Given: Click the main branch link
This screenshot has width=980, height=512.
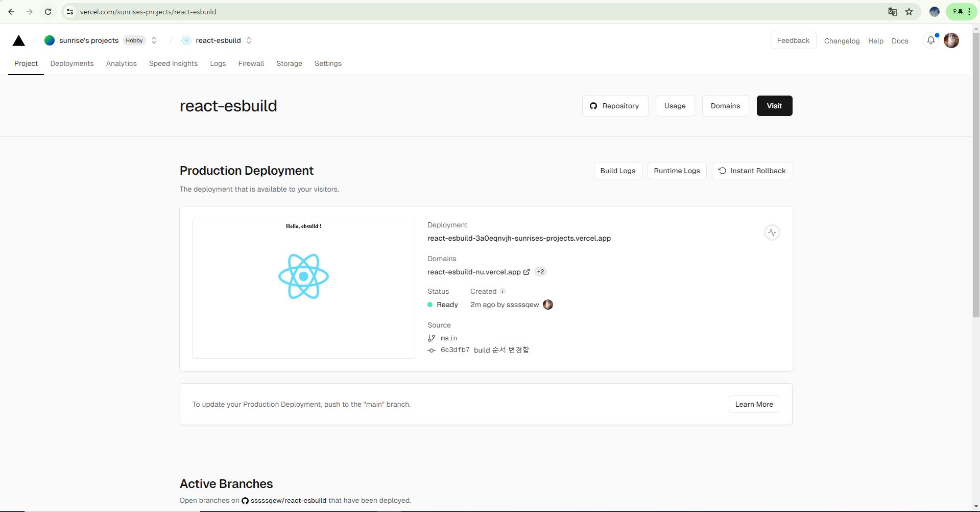Looking at the screenshot, I should 449,338.
